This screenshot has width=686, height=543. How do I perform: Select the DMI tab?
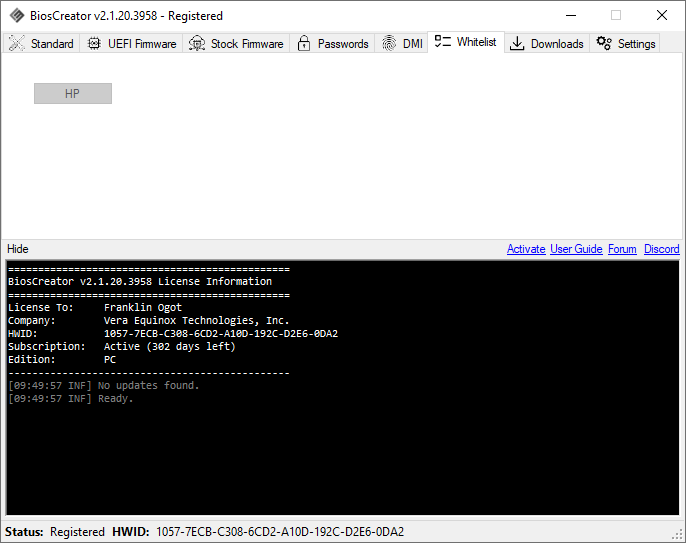(402, 43)
